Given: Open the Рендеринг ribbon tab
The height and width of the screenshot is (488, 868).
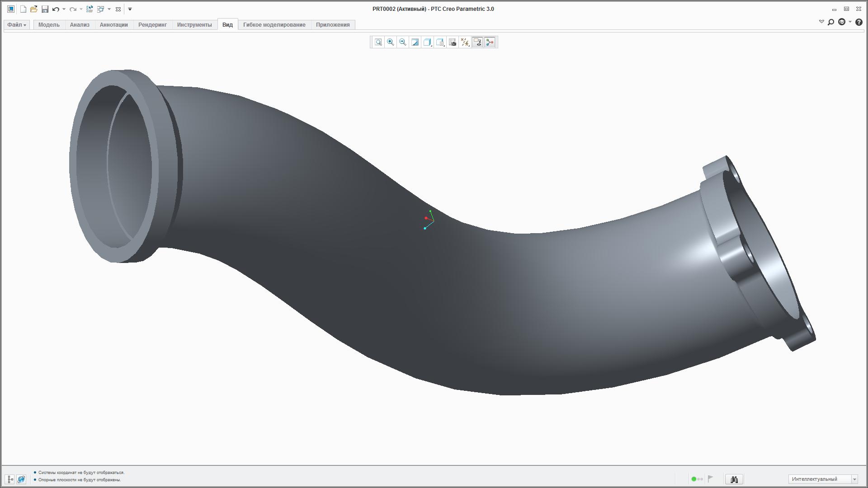Looking at the screenshot, I should click(152, 25).
